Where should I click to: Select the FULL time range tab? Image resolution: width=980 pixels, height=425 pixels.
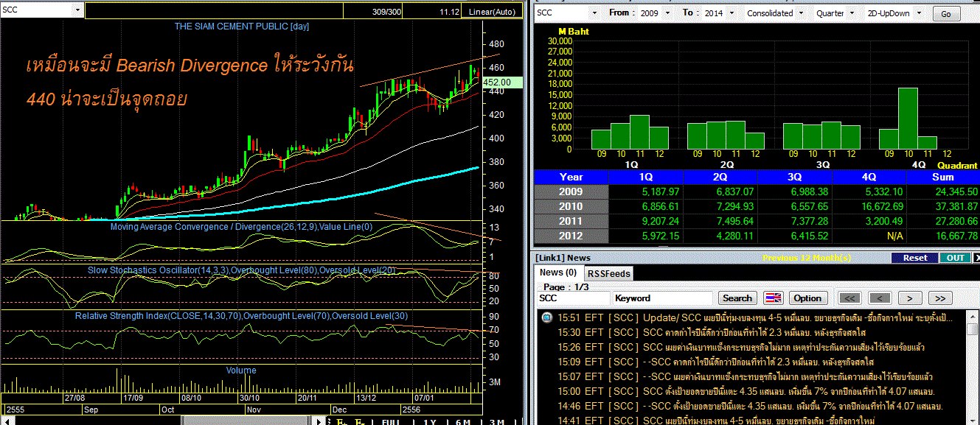[x=390, y=421]
